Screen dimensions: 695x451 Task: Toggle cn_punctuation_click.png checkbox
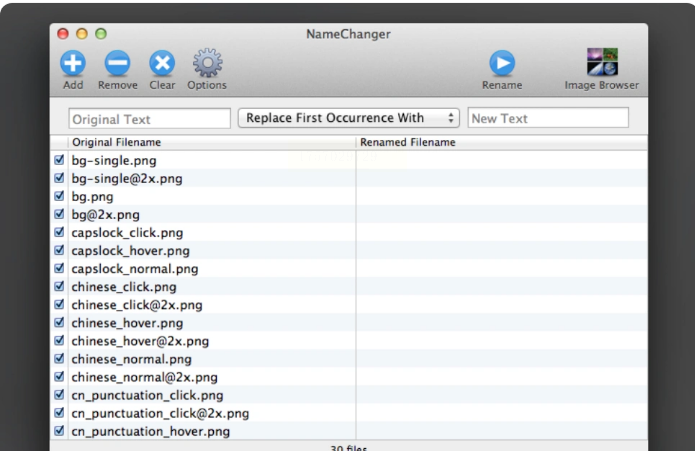[x=59, y=395]
